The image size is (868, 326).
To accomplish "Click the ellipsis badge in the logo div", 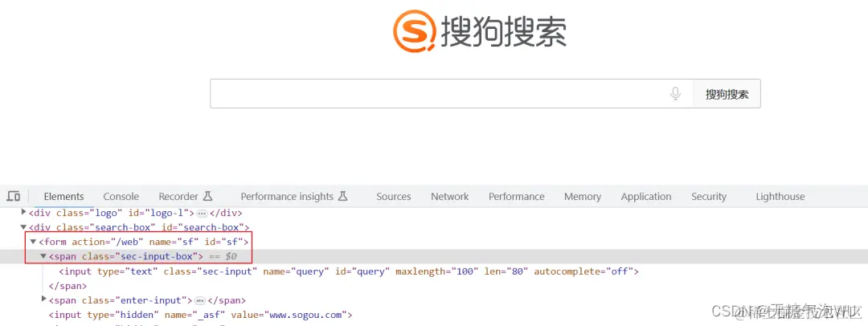I will 202,213.
